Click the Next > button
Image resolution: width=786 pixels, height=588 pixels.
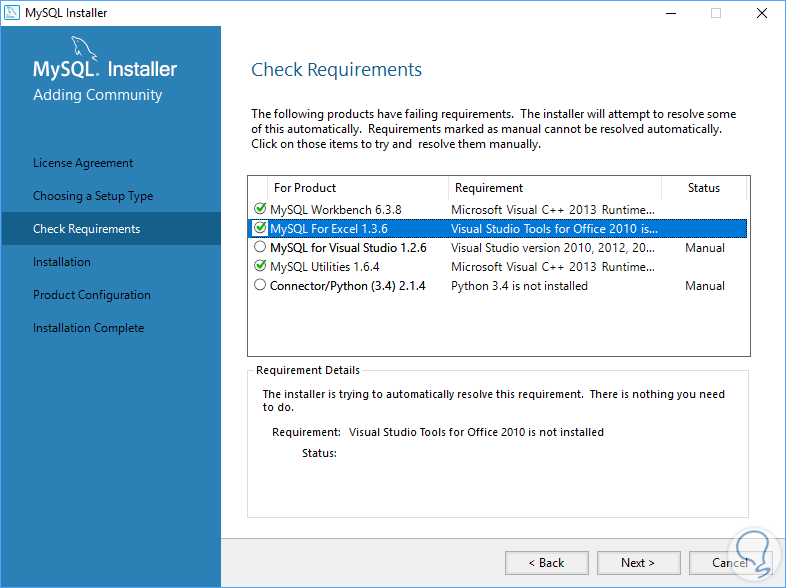click(x=638, y=563)
